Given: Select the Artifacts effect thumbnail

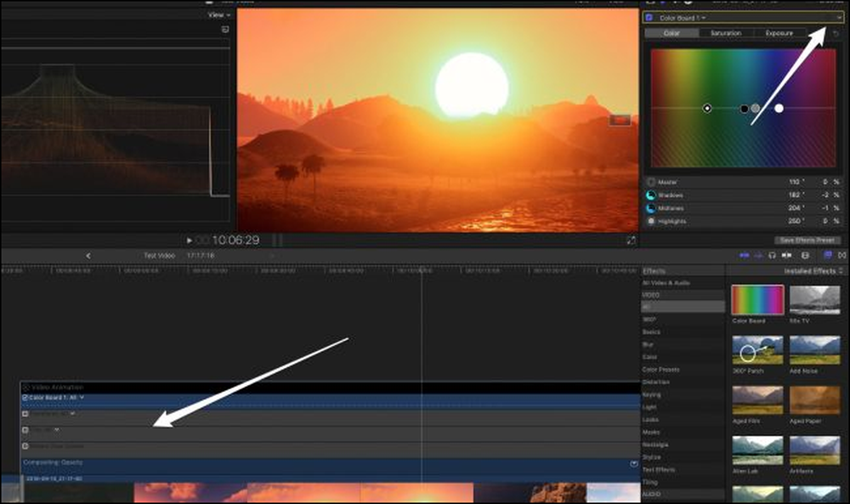Looking at the screenshot, I should point(815,450).
